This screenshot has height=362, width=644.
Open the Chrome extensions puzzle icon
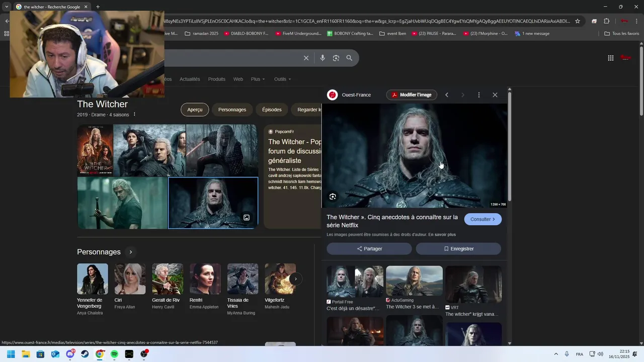pos(606,21)
